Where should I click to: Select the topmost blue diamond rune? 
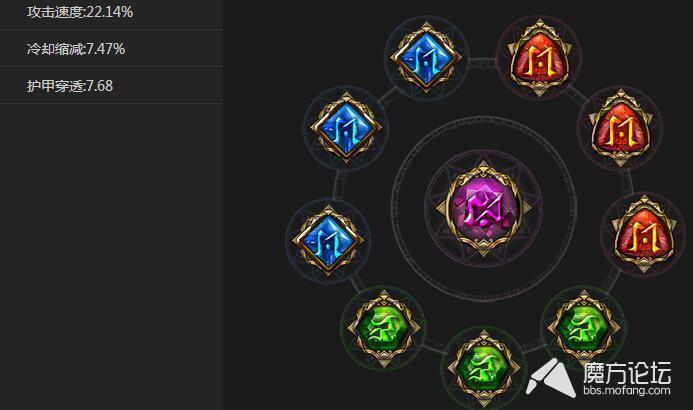pyautogui.click(x=426, y=57)
